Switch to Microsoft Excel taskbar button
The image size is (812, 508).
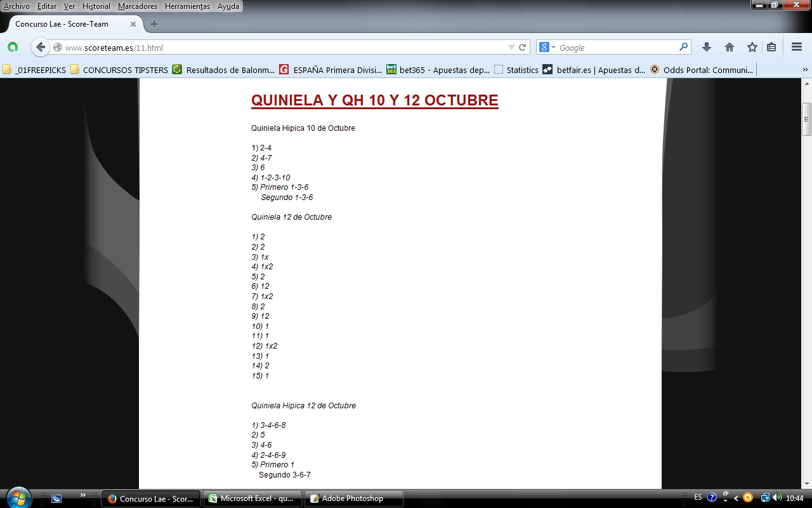[x=252, y=498]
